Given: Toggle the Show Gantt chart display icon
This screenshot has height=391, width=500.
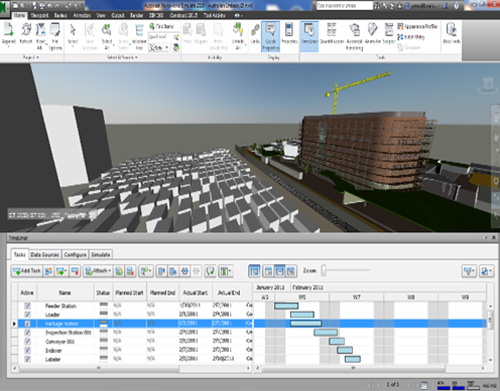Looking at the screenshot, I should coord(254,271).
